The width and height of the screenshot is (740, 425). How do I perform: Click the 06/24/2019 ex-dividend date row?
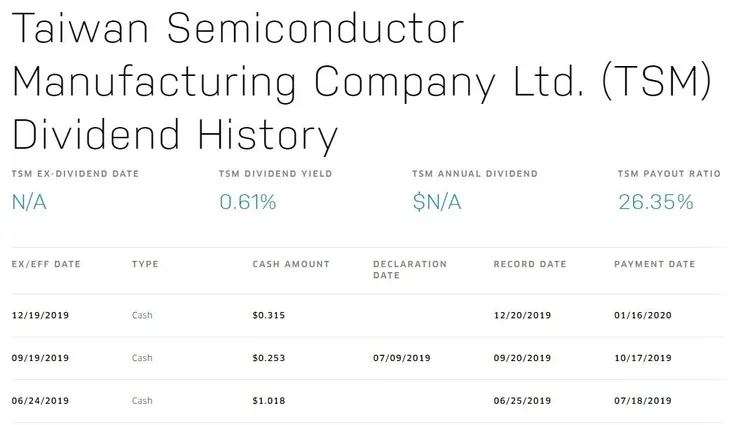coord(40,401)
